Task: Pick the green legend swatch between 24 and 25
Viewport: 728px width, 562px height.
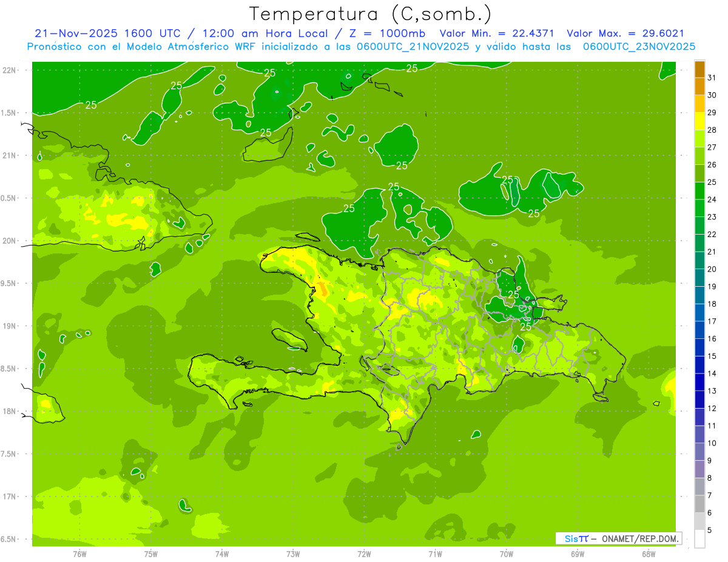Action: (x=699, y=191)
